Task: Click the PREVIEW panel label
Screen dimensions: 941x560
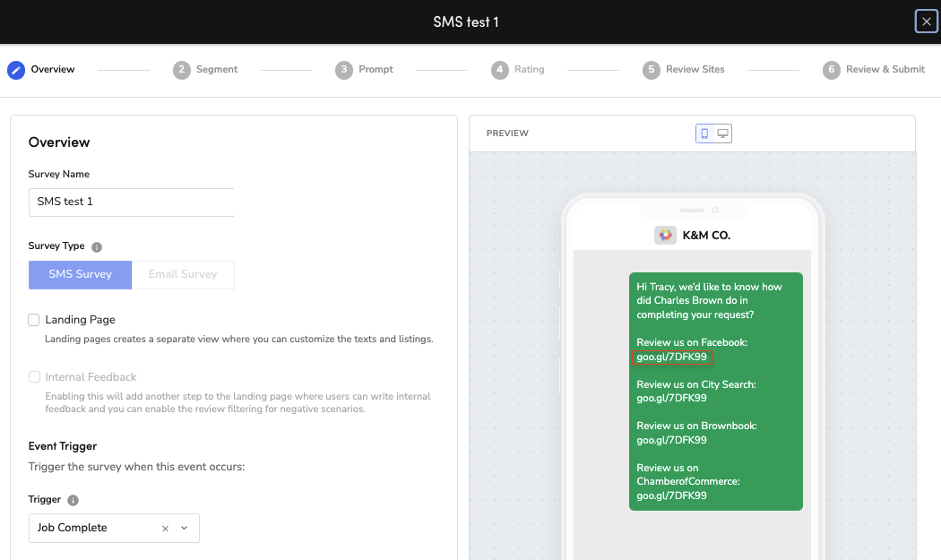Action: click(x=508, y=134)
